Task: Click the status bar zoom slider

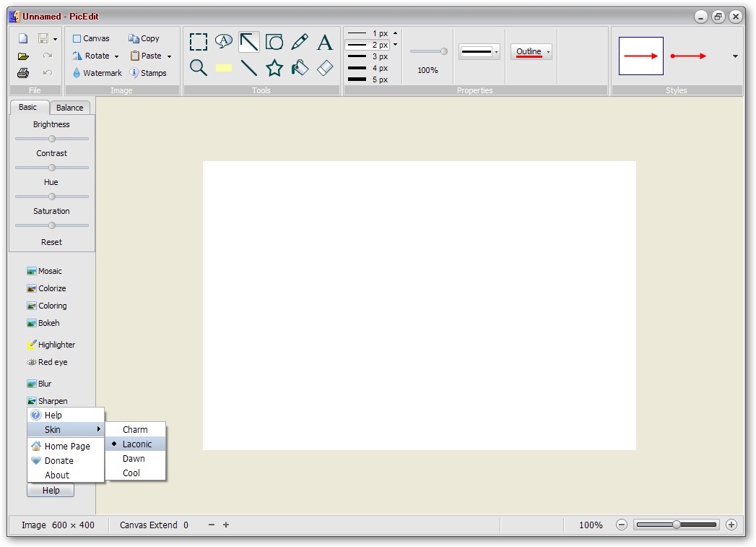Action: pos(677,525)
